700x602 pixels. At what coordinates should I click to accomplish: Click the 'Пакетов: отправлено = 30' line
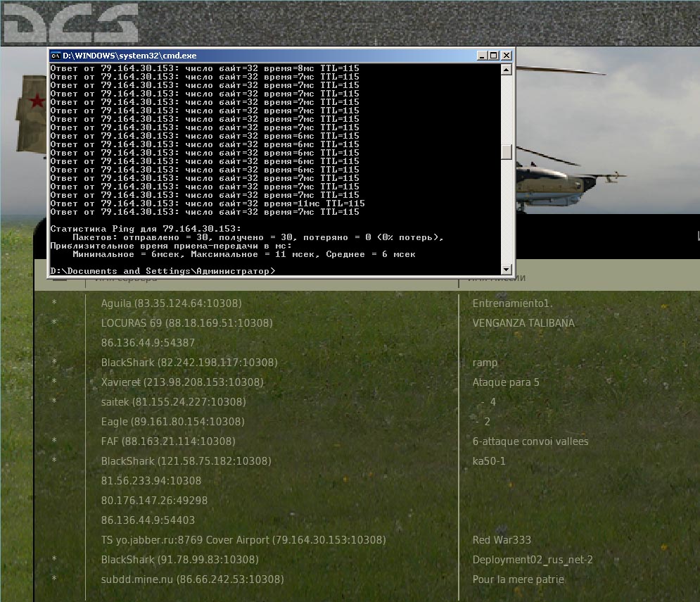pyautogui.click(x=257, y=237)
